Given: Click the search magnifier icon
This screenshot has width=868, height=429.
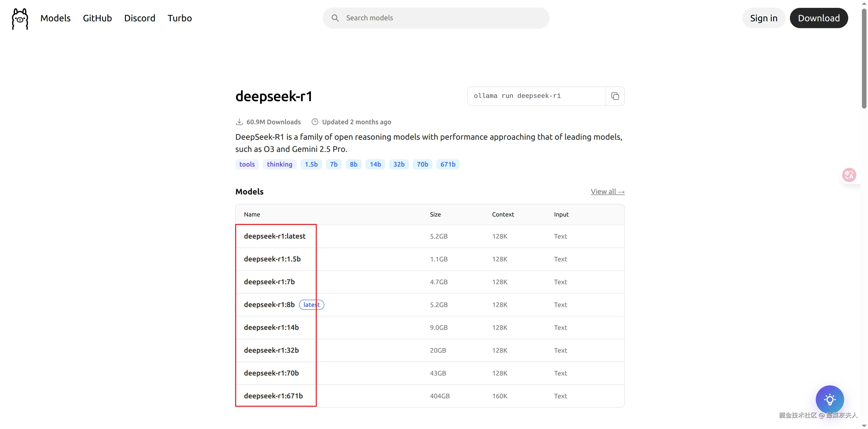Looking at the screenshot, I should click(x=335, y=18).
